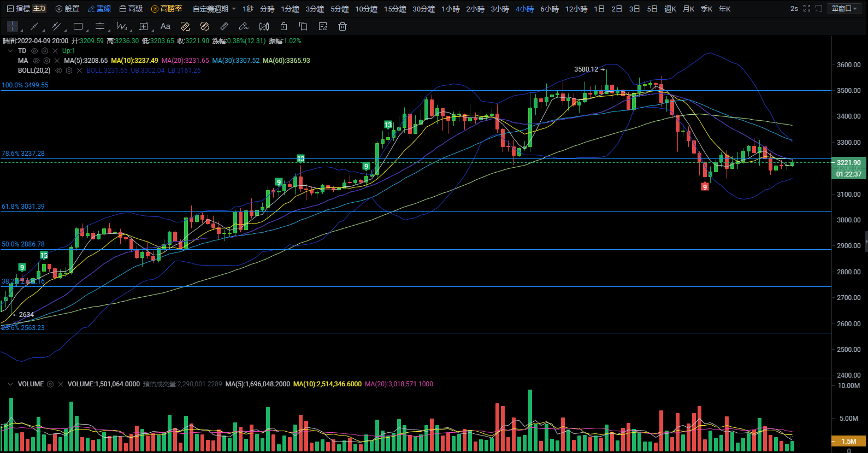
Task: Click the current price tag 3221.90
Action: 849,162
